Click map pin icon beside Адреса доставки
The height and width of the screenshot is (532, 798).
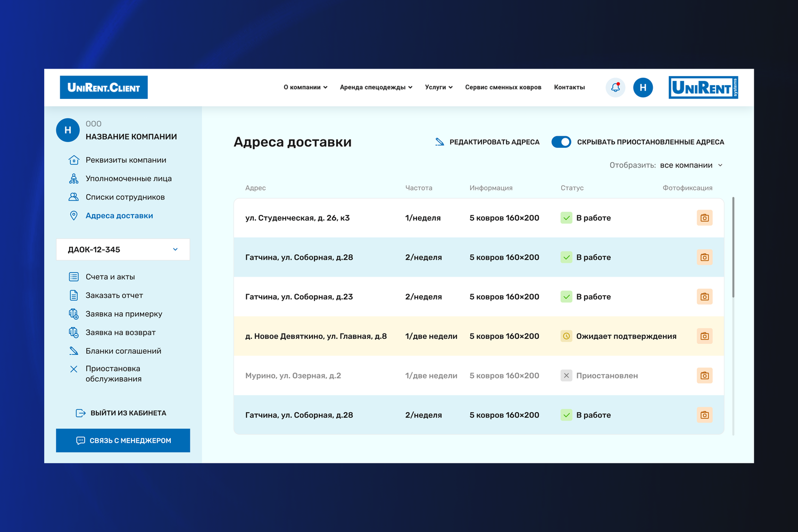[74, 215]
